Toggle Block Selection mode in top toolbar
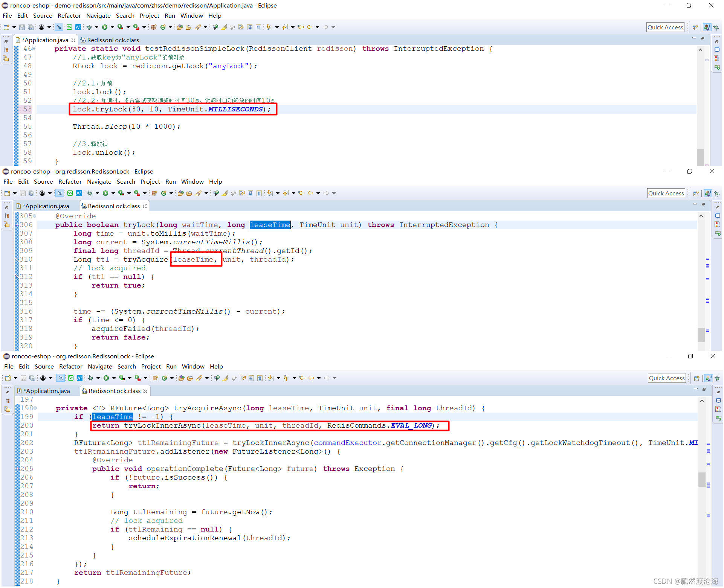 coord(250,27)
